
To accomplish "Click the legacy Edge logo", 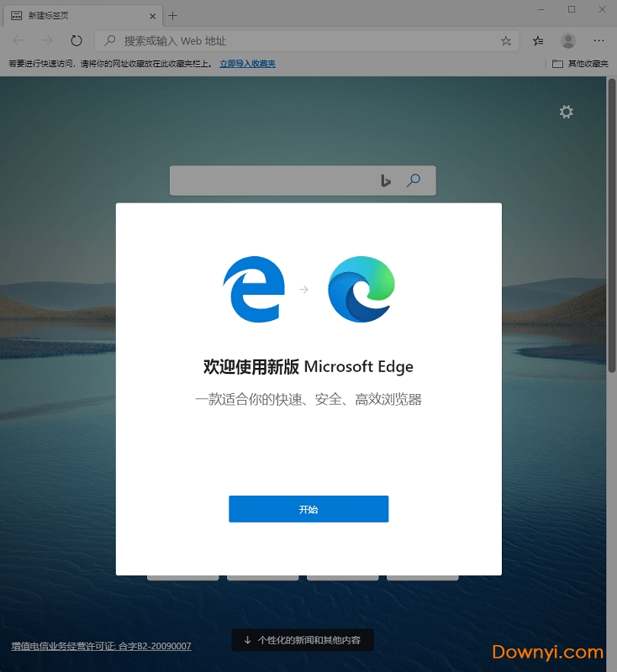I will 254,289.
